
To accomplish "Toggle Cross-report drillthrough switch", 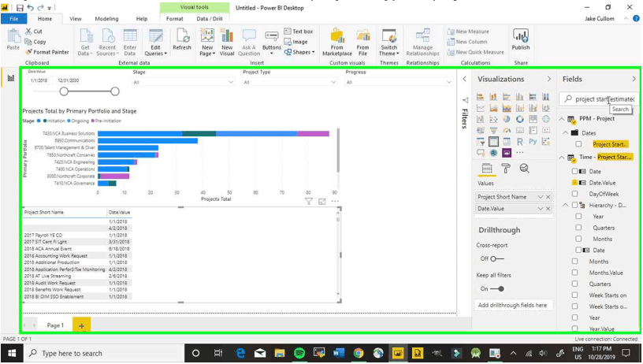I will pos(497,258).
